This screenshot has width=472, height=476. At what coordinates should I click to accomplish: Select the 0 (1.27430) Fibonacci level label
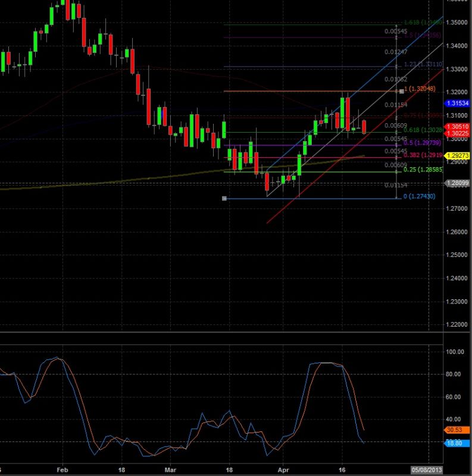click(x=420, y=197)
